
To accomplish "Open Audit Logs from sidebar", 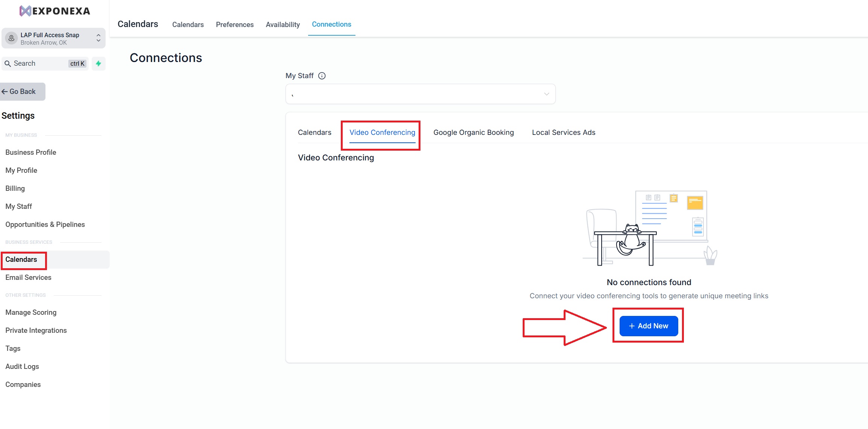I will [22, 367].
